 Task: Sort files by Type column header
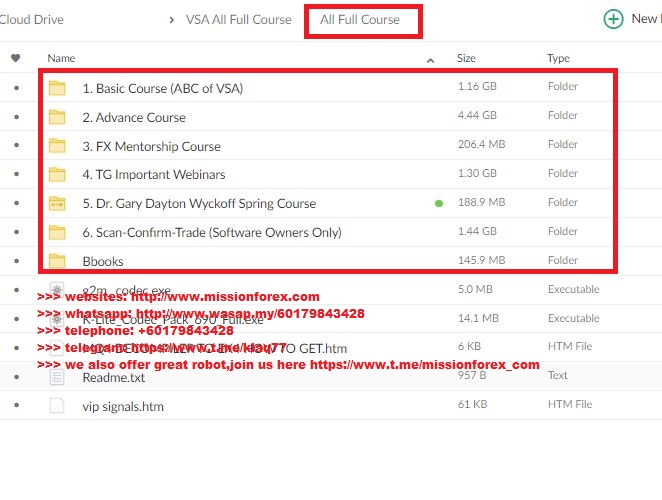tap(558, 58)
